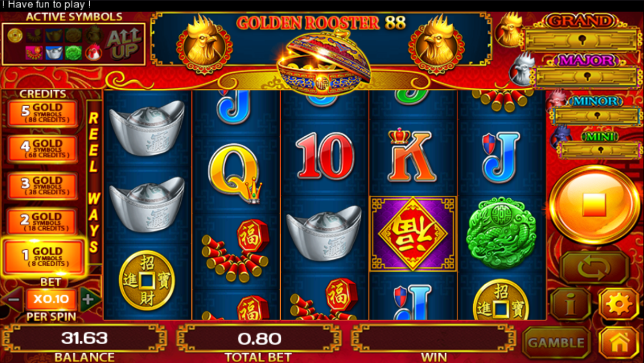Select 5 Gold Symbols (88 credits)
Viewport: 644px width, 363px height.
[42, 113]
